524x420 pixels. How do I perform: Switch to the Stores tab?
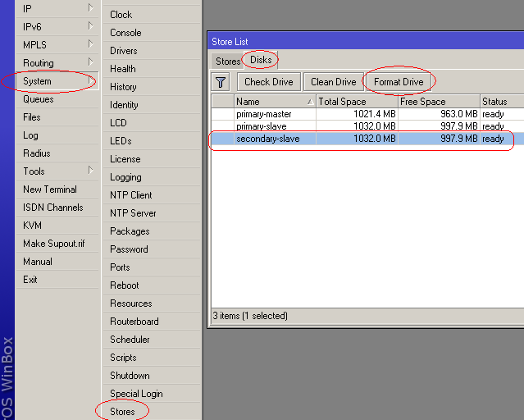[x=227, y=62]
